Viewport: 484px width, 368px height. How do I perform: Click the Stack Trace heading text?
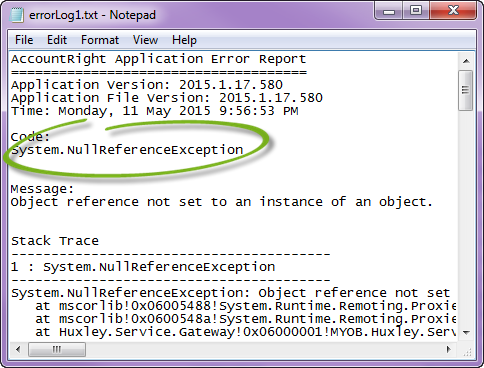click(55, 241)
